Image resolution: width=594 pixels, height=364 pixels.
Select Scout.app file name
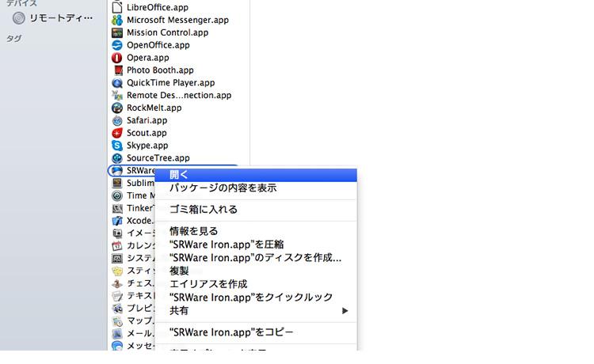pos(147,133)
